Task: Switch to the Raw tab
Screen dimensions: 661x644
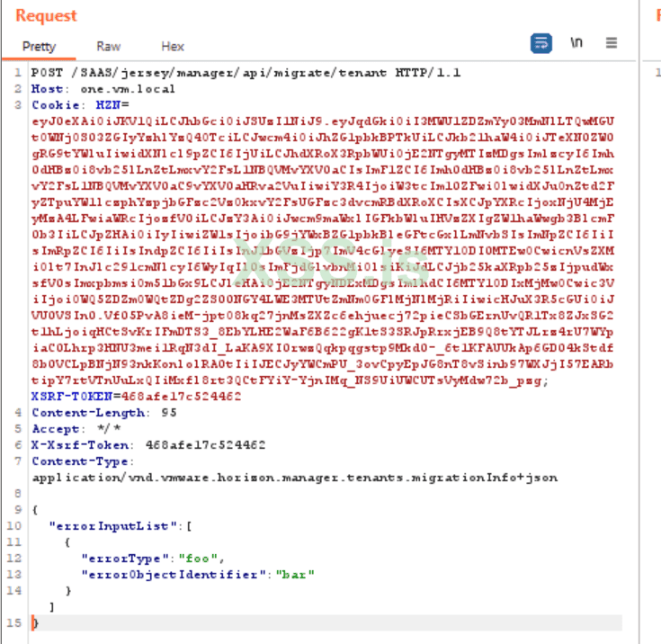Action: pyautogui.click(x=109, y=46)
